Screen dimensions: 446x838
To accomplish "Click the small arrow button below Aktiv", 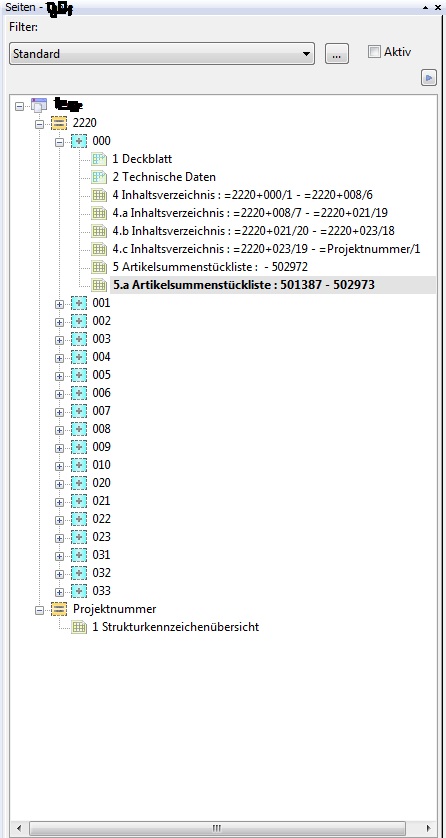I will pos(429,78).
